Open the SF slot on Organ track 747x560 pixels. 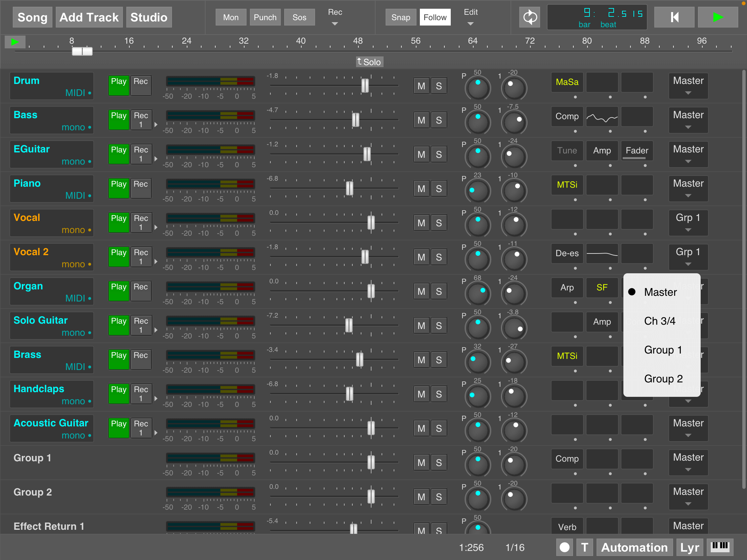pos(602,288)
